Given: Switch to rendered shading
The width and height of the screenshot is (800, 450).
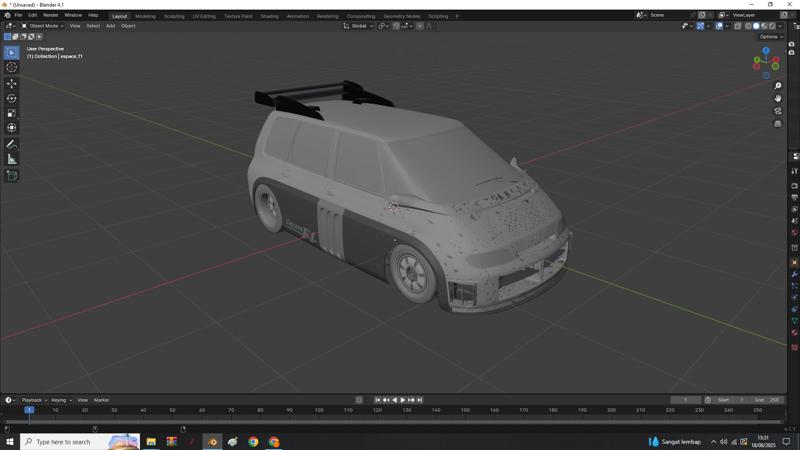Looking at the screenshot, I should tap(772, 26).
